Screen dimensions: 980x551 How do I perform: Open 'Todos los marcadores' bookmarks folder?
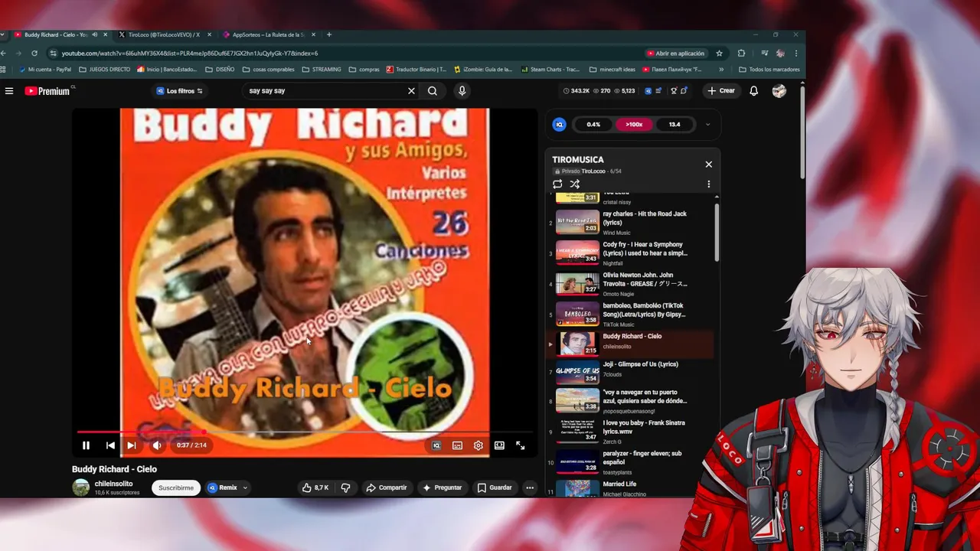769,70
